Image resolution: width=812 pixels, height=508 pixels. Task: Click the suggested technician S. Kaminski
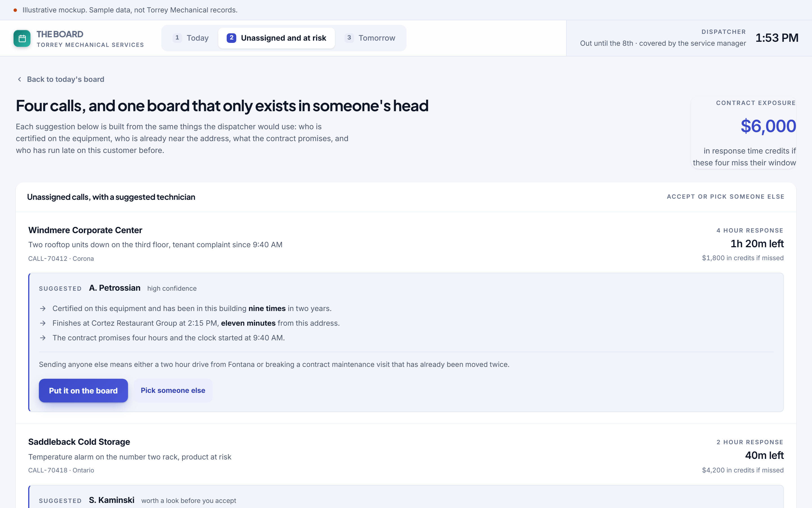coord(112,500)
